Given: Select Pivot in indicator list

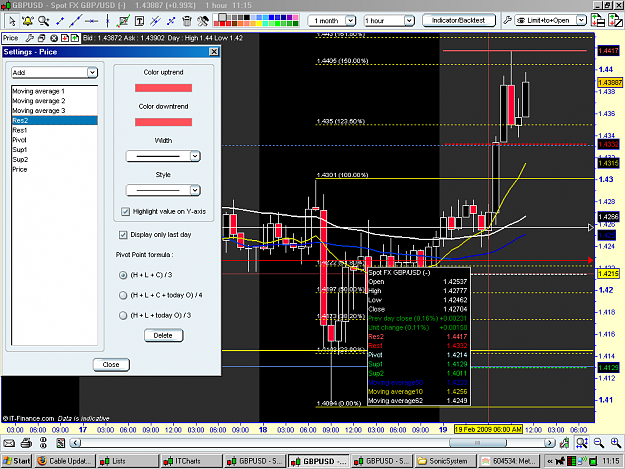Looking at the screenshot, I should click(55, 140).
